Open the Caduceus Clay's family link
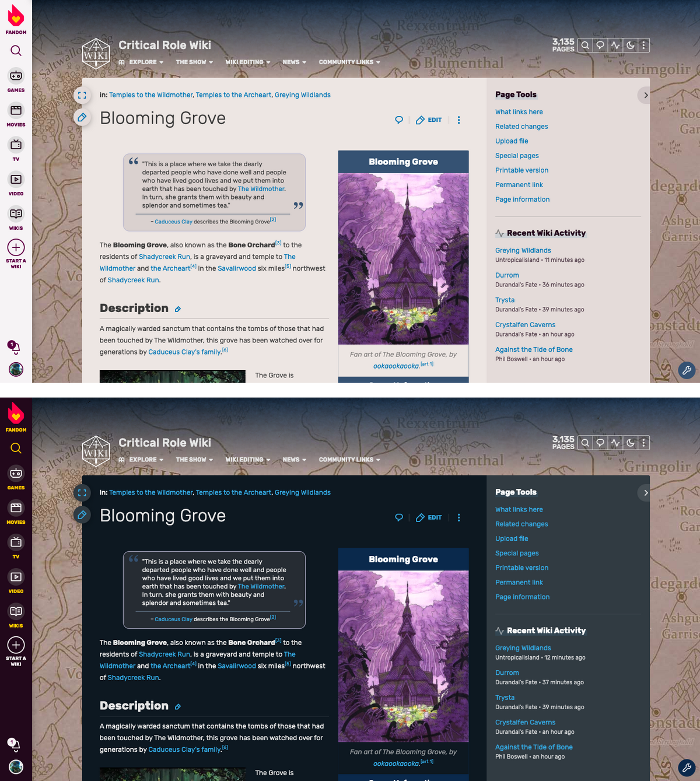The height and width of the screenshot is (781, 700). point(184,352)
